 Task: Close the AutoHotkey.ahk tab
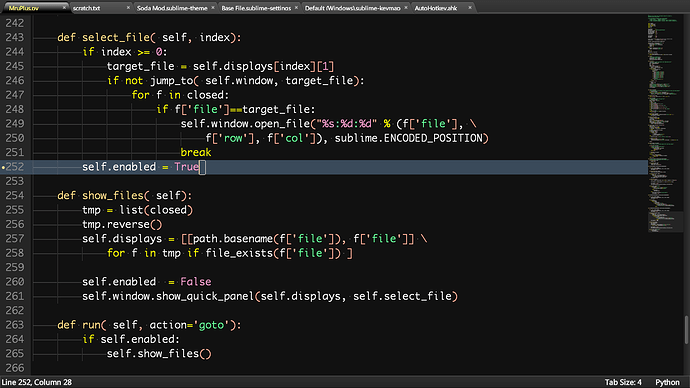[x=470, y=7]
